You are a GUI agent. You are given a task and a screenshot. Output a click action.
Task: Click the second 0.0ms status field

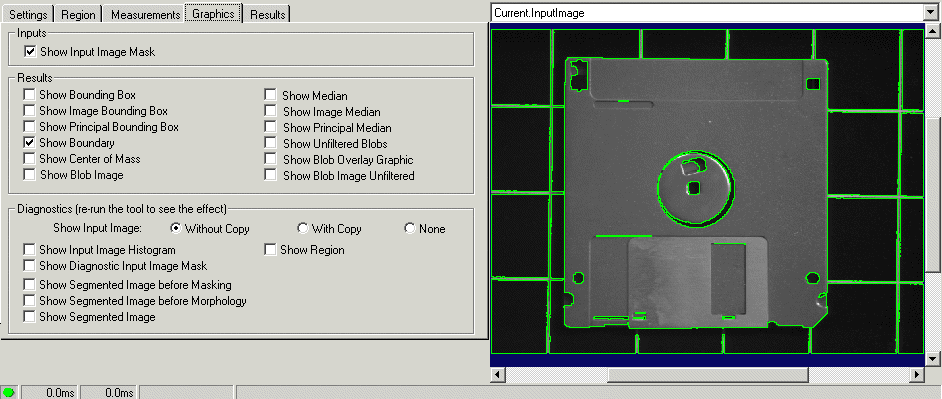pyautogui.click(x=109, y=393)
